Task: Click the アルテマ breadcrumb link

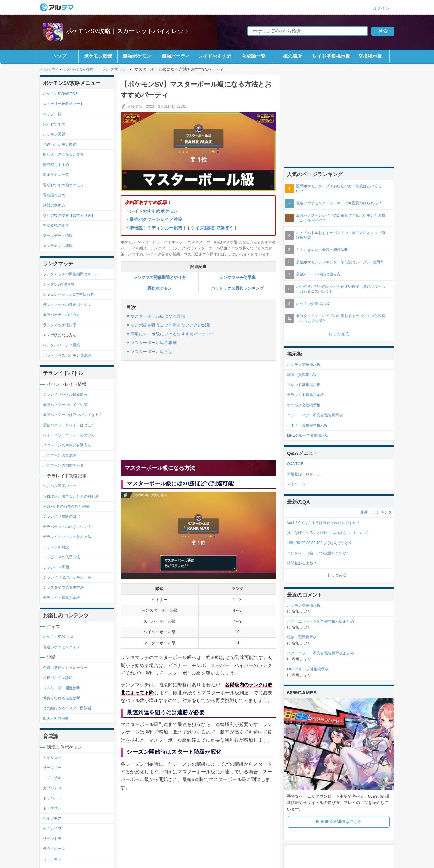Action: tap(47, 69)
